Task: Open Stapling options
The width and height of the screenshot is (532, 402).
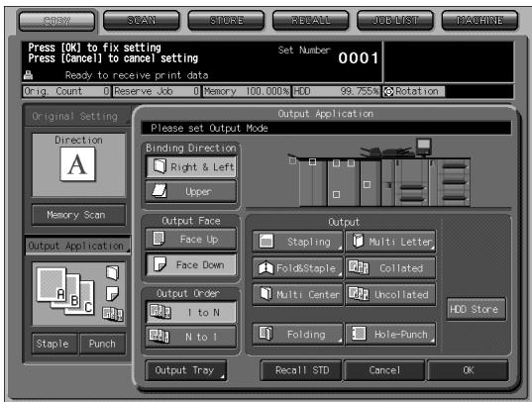Action: coord(298,242)
